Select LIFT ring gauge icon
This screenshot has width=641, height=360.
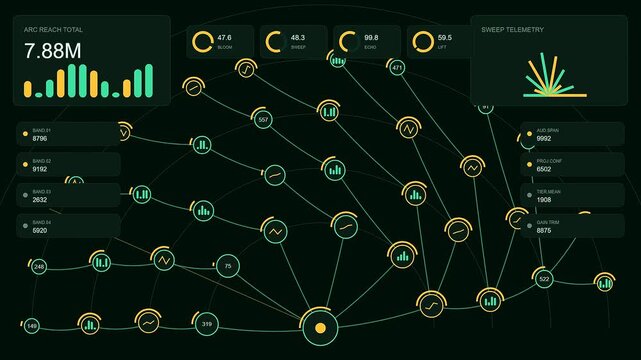point(423,42)
